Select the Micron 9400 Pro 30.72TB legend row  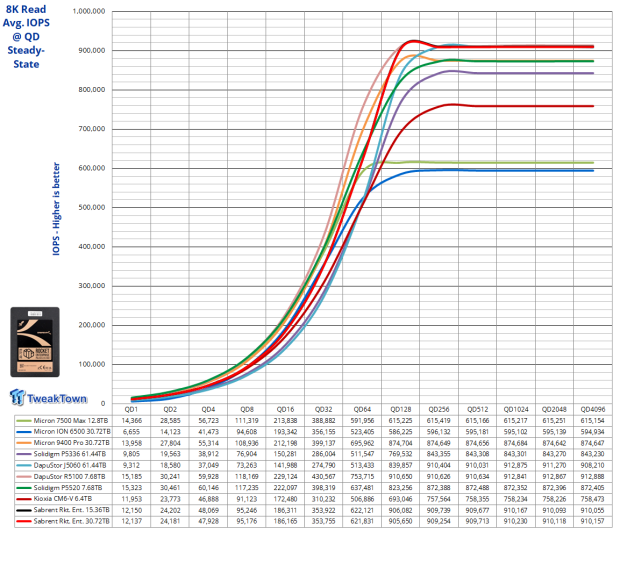pyautogui.click(x=64, y=443)
